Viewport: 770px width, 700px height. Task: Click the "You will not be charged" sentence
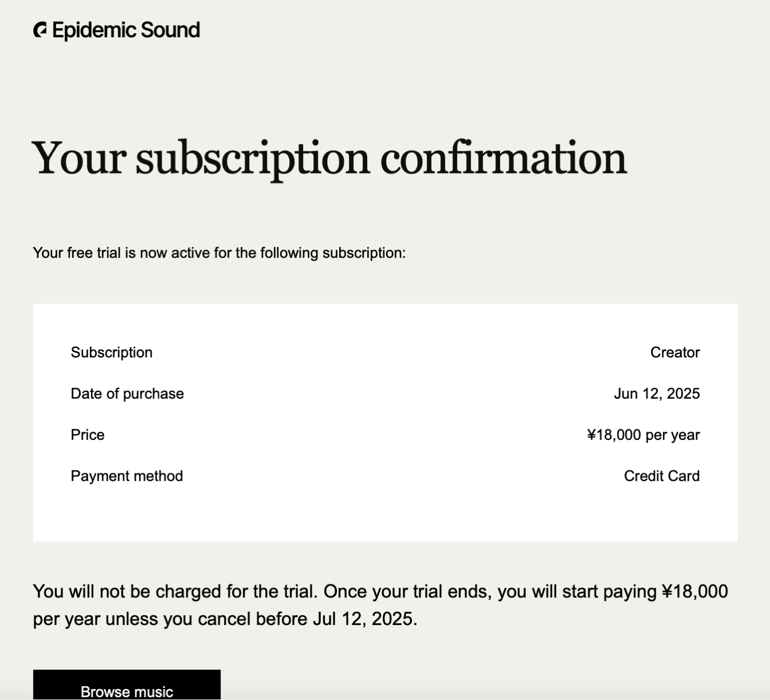pos(175,591)
